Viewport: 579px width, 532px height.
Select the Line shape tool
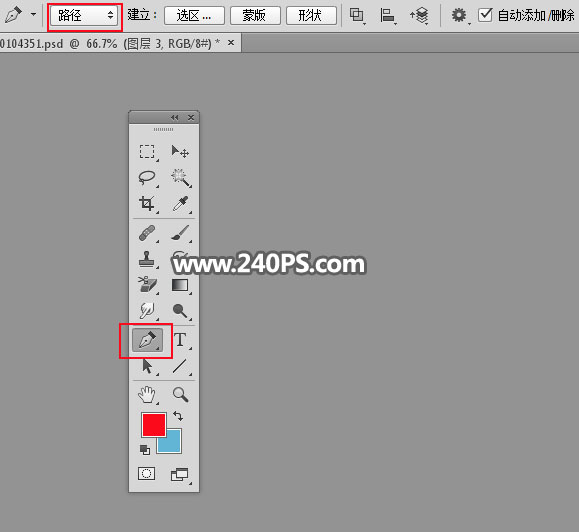click(180, 366)
